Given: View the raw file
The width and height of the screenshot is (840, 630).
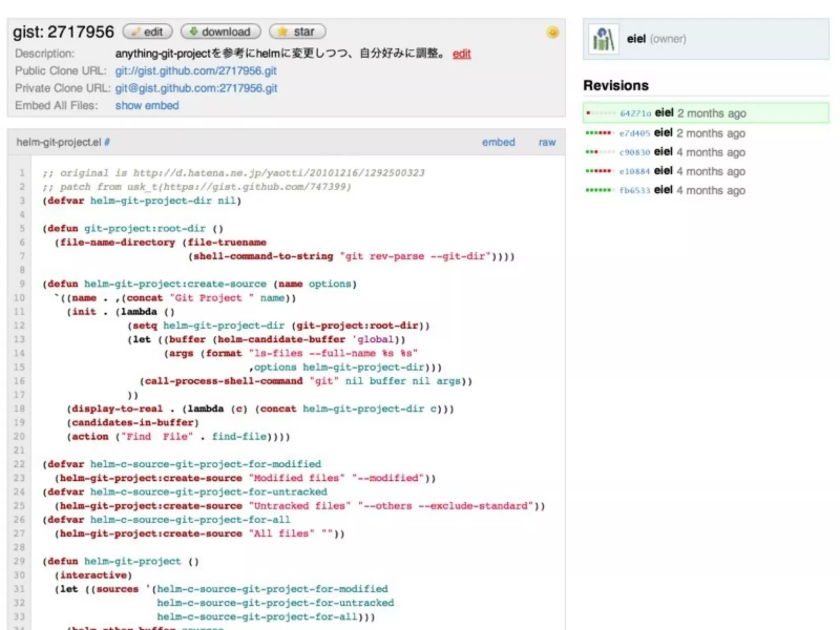Looking at the screenshot, I should 547,142.
